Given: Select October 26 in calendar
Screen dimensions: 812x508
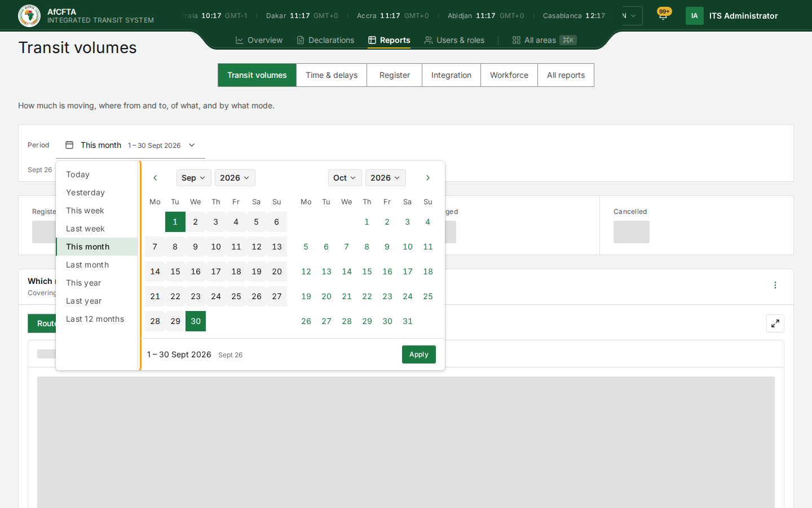Looking at the screenshot, I should (306, 321).
